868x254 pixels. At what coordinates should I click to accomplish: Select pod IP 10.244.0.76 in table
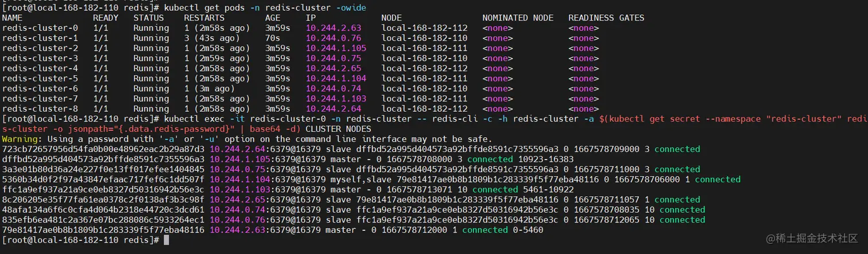pyautogui.click(x=334, y=38)
